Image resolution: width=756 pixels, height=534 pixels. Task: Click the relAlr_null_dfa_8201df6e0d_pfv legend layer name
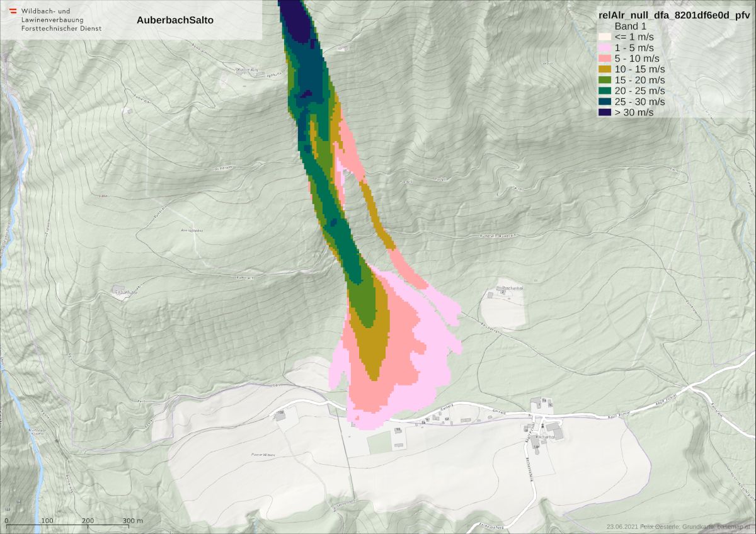pos(673,16)
